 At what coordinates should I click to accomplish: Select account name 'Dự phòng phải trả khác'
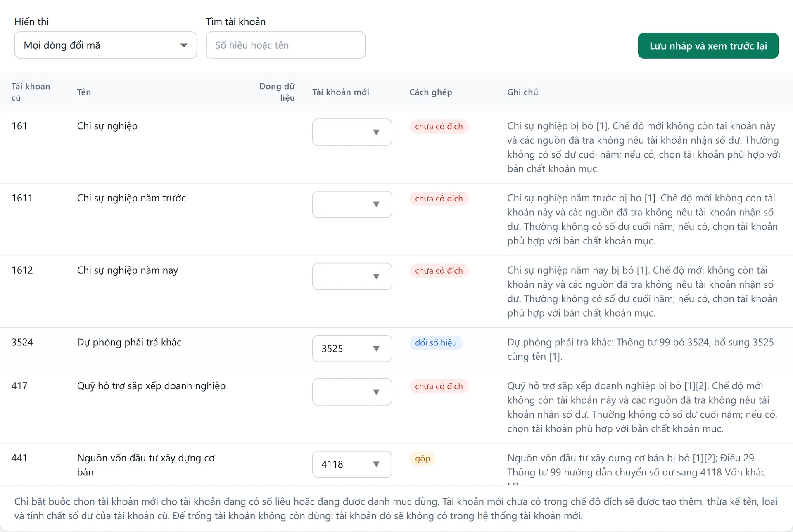129,343
